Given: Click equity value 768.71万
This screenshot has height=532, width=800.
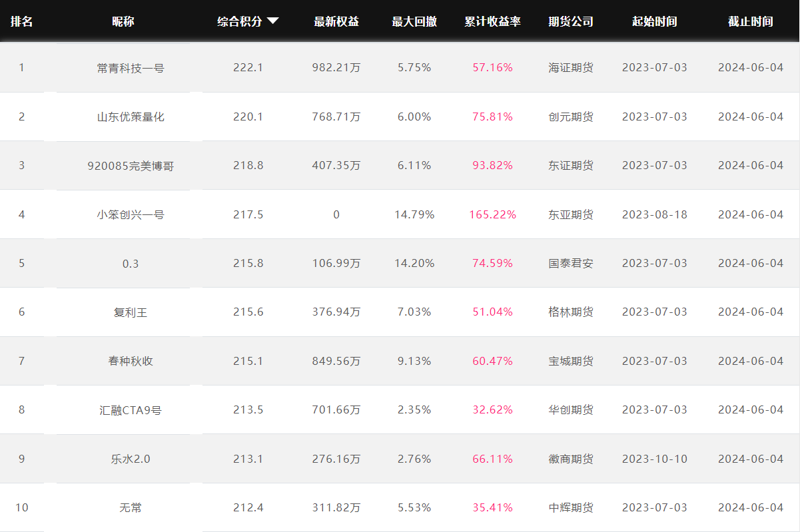Looking at the screenshot, I should tap(336, 117).
